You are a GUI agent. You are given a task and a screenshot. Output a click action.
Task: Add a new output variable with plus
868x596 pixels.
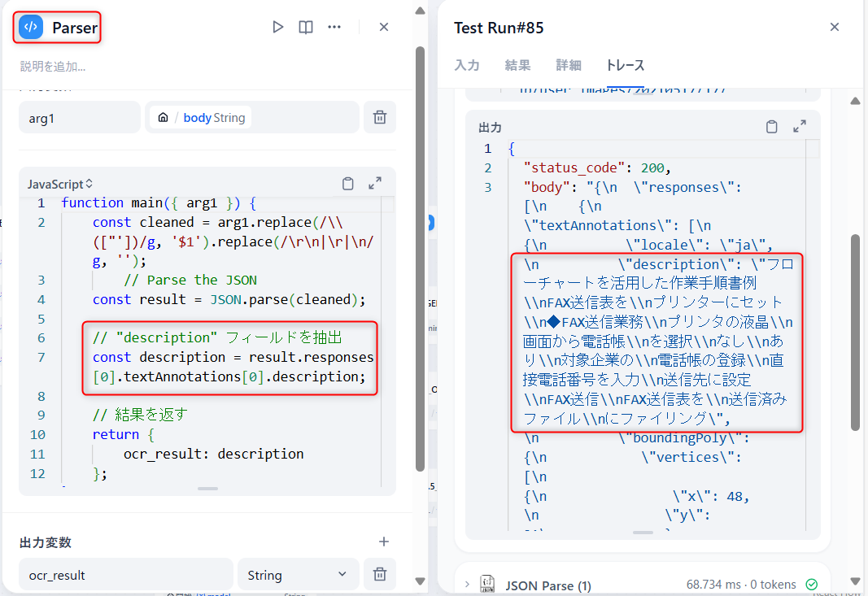pyautogui.click(x=384, y=542)
